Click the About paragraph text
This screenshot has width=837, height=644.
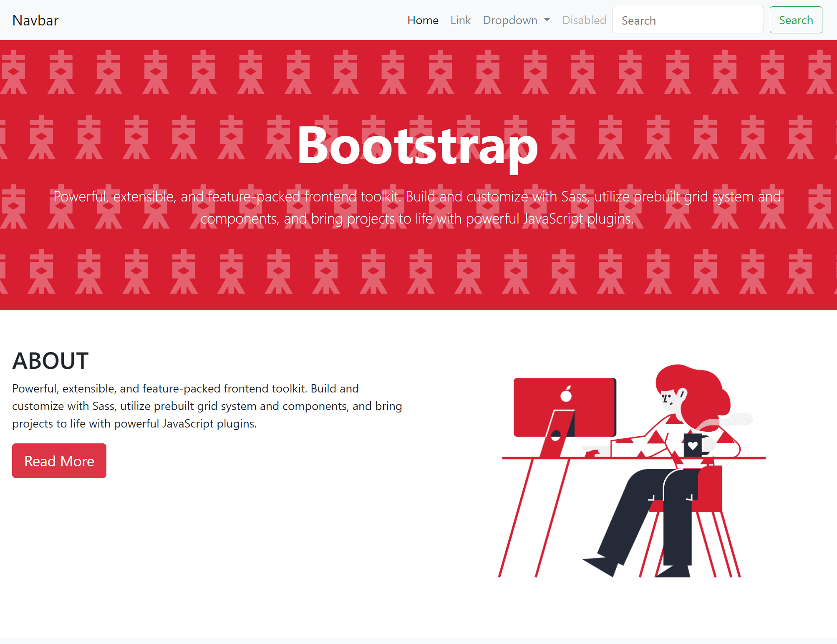point(207,406)
